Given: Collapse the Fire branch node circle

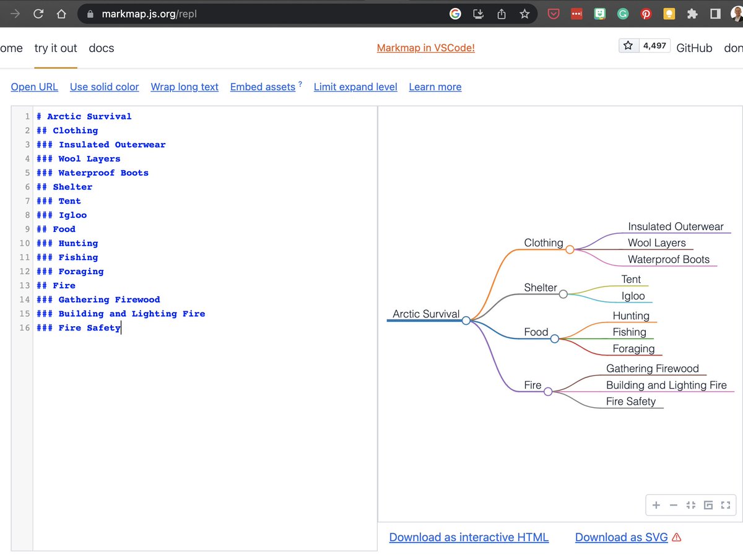Looking at the screenshot, I should 549,392.
